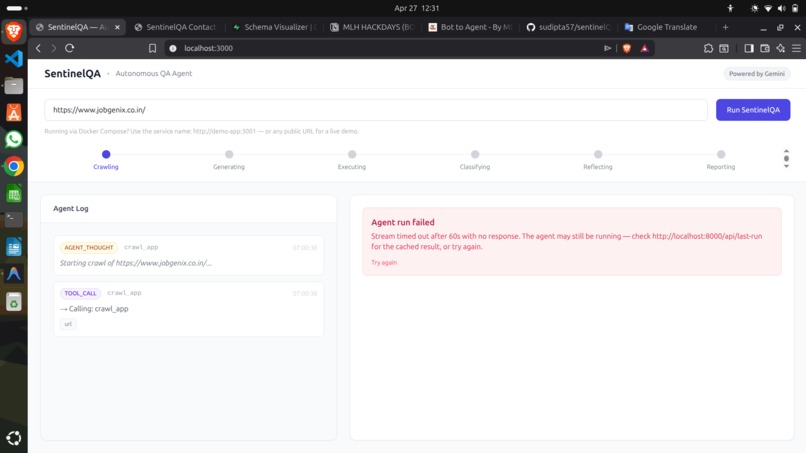Open the blue A-shaped app in dock
Screen dimensions: 806x453
tap(14, 274)
